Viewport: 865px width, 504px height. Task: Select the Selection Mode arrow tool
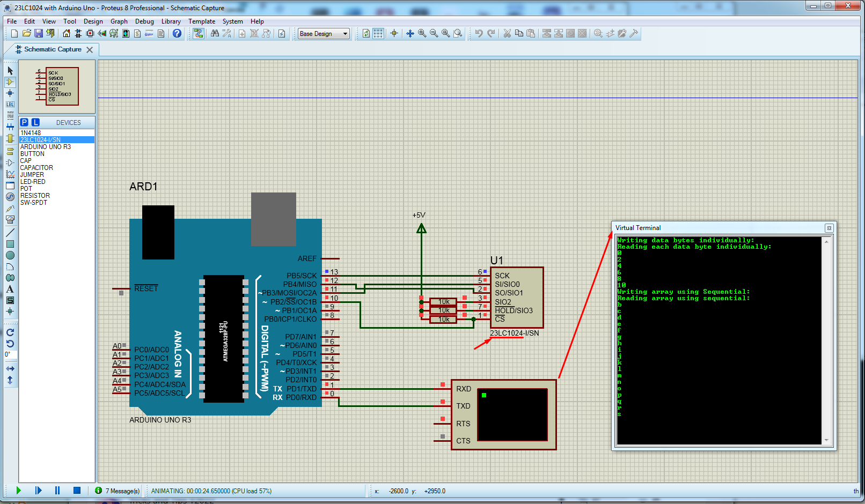10,71
